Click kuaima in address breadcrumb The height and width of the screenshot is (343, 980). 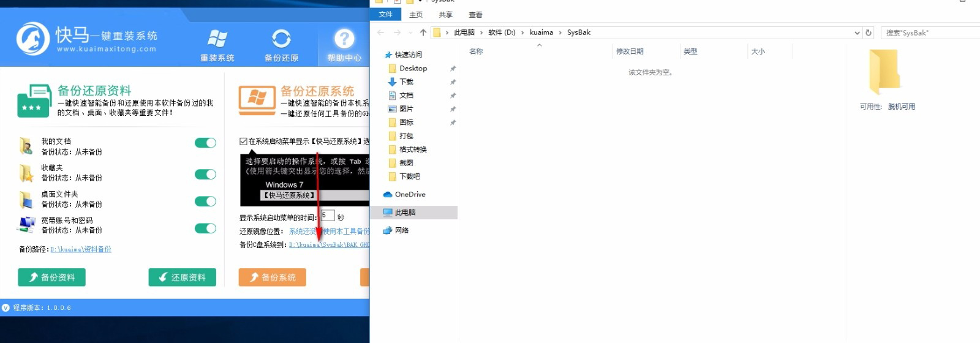click(x=541, y=32)
